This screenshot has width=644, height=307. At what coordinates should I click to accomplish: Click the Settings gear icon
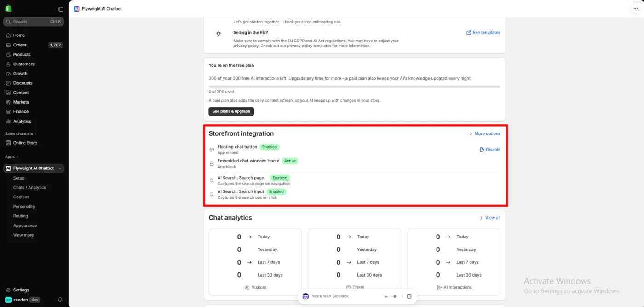(8, 290)
